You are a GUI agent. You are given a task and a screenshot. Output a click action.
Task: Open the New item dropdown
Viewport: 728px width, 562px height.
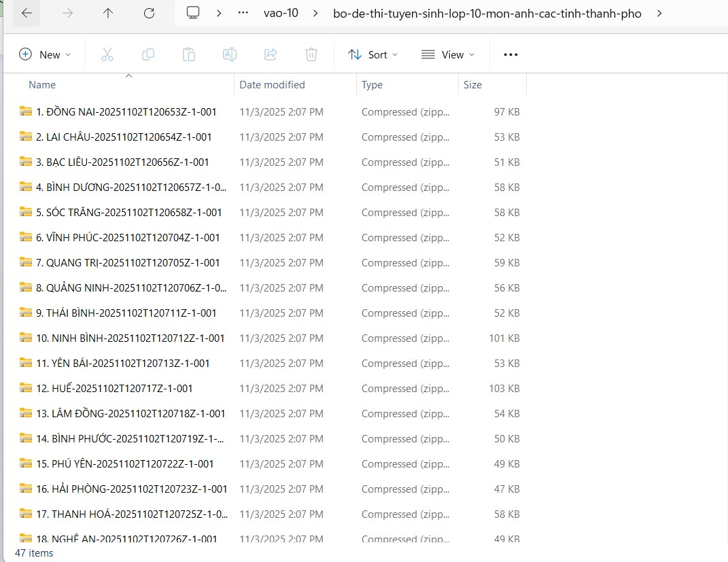[45, 55]
